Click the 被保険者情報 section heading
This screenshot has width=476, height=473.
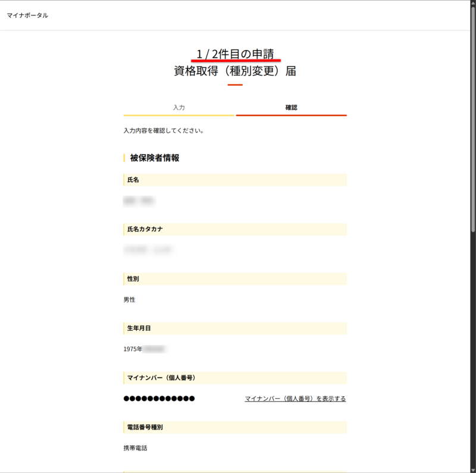click(155, 158)
